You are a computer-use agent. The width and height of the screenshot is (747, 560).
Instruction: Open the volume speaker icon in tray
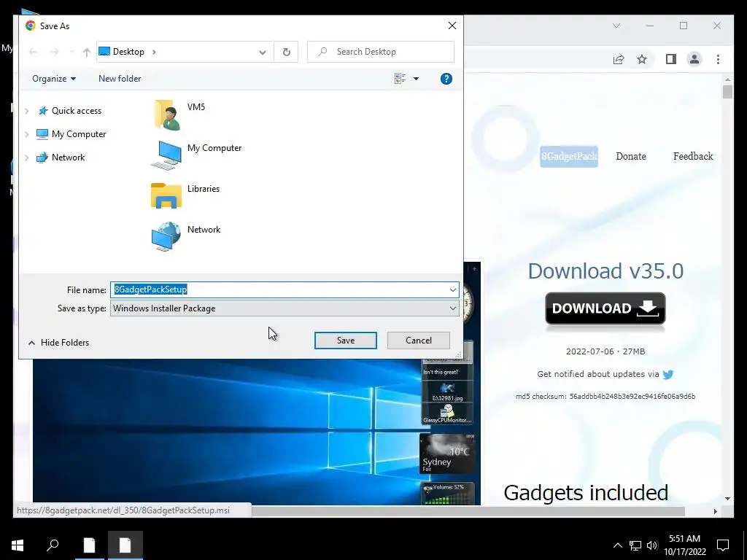(x=651, y=545)
